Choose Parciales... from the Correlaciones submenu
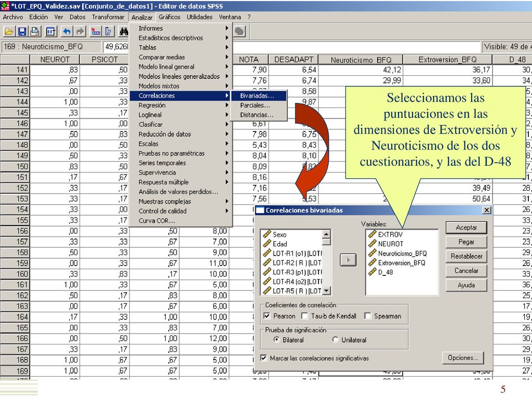This screenshot has height=399, width=532. point(259,105)
